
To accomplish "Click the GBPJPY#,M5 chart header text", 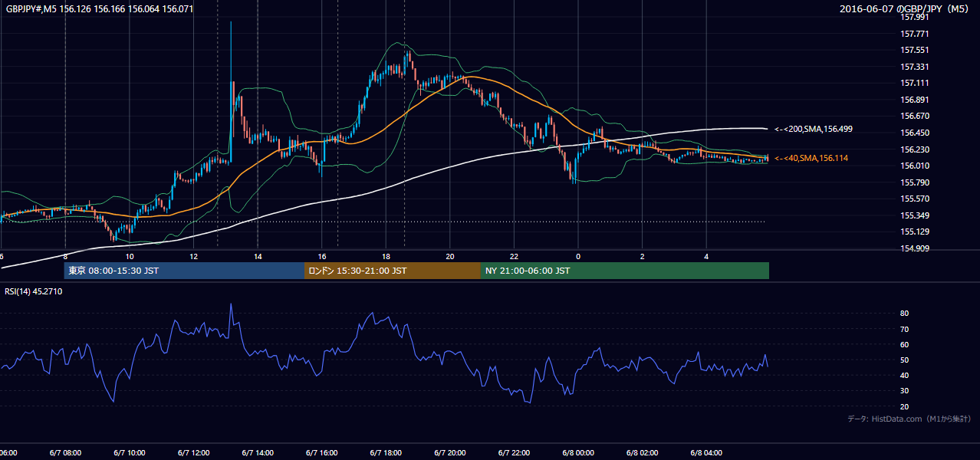I will [100, 9].
